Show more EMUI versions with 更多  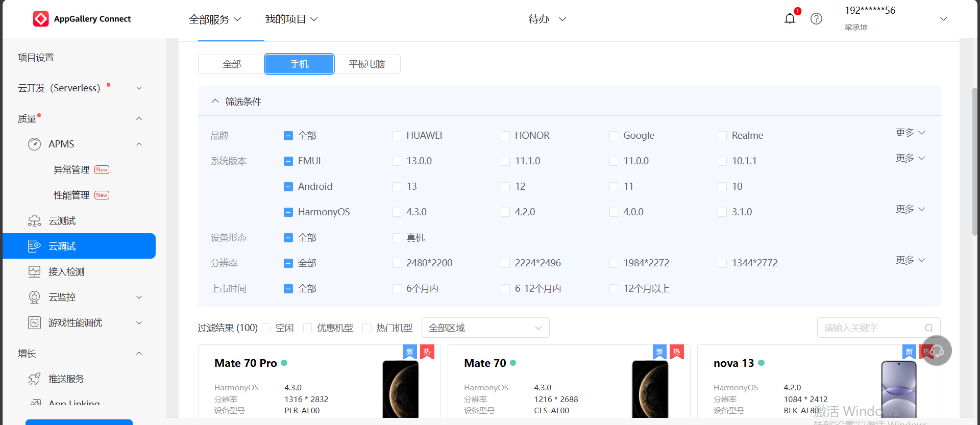pyautogui.click(x=911, y=158)
